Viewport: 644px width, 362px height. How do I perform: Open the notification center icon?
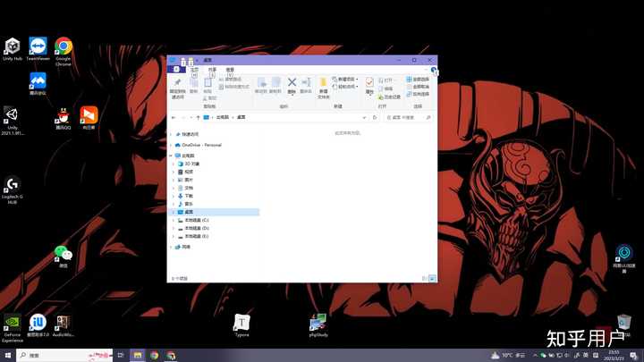634,355
